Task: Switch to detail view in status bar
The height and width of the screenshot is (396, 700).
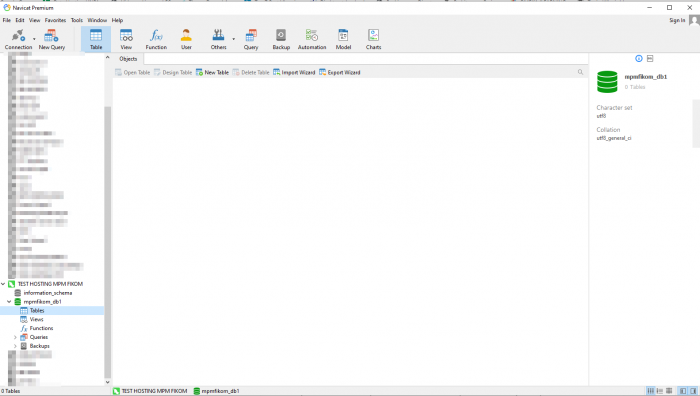Action: [x=659, y=391]
